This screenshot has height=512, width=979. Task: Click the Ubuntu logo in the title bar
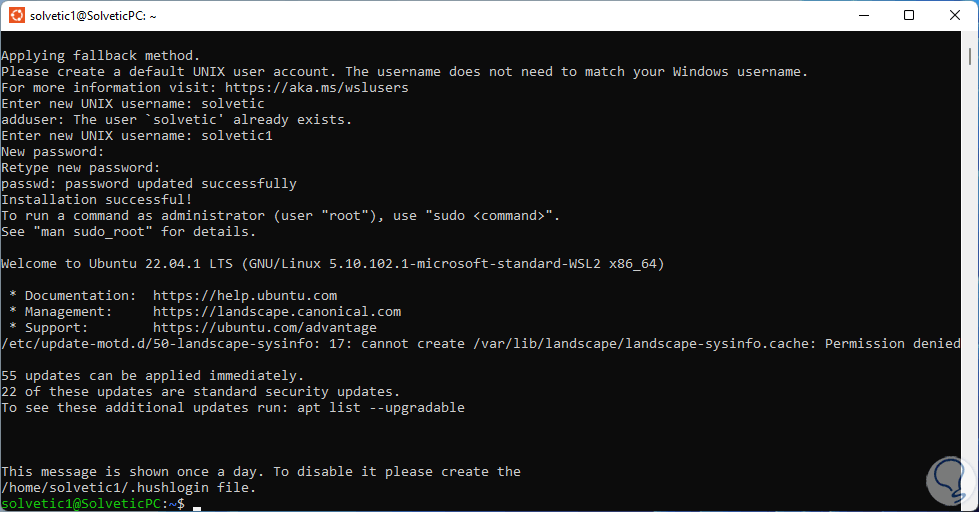click(x=17, y=16)
